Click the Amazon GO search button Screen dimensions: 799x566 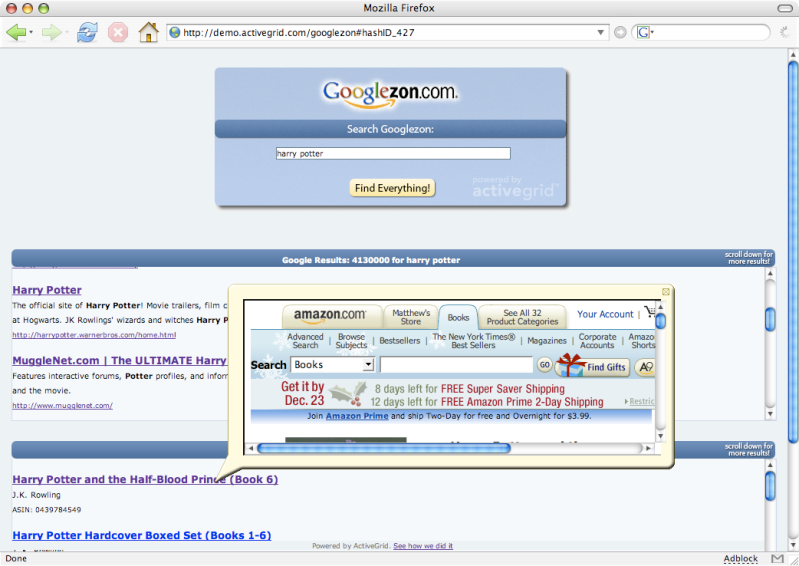pyautogui.click(x=545, y=365)
